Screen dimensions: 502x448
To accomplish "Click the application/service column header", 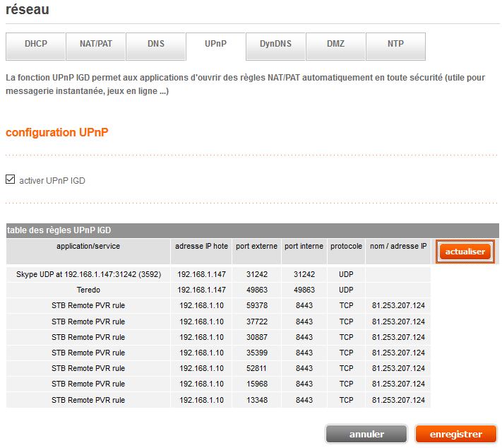I will pyautogui.click(x=88, y=247).
